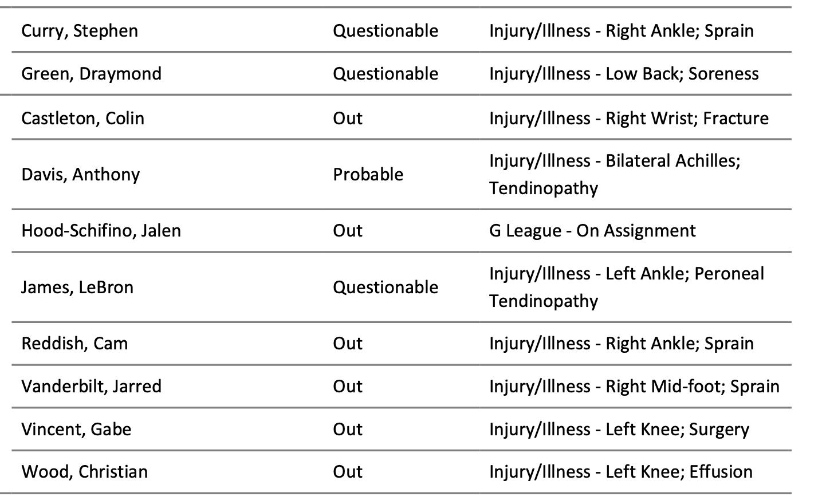Select James, LeBron in the list

[x=77, y=287]
